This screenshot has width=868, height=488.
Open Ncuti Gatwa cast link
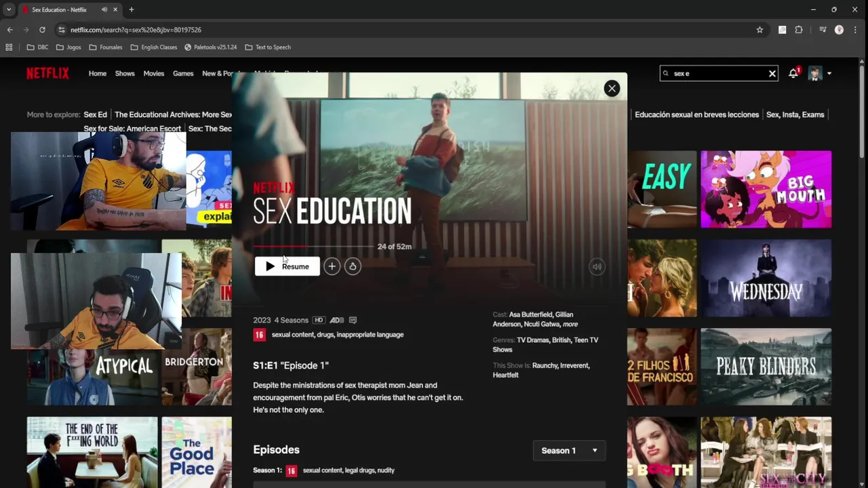[542, 324]
